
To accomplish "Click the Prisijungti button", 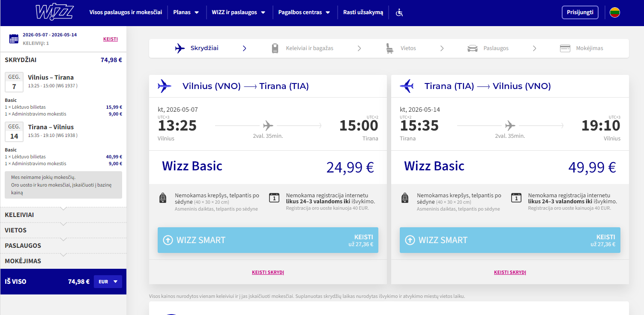I will [x=580, y=12].
